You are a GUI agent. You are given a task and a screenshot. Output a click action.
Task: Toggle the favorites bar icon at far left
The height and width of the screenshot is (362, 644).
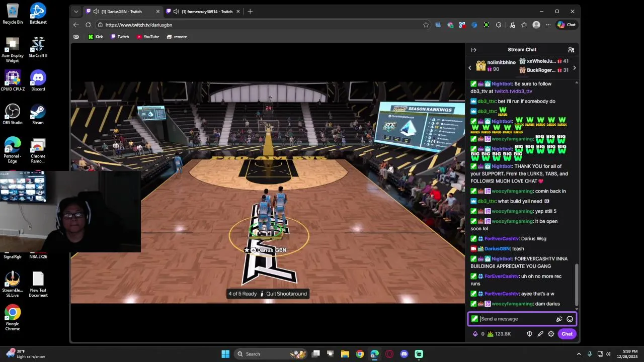pos(76,37)
